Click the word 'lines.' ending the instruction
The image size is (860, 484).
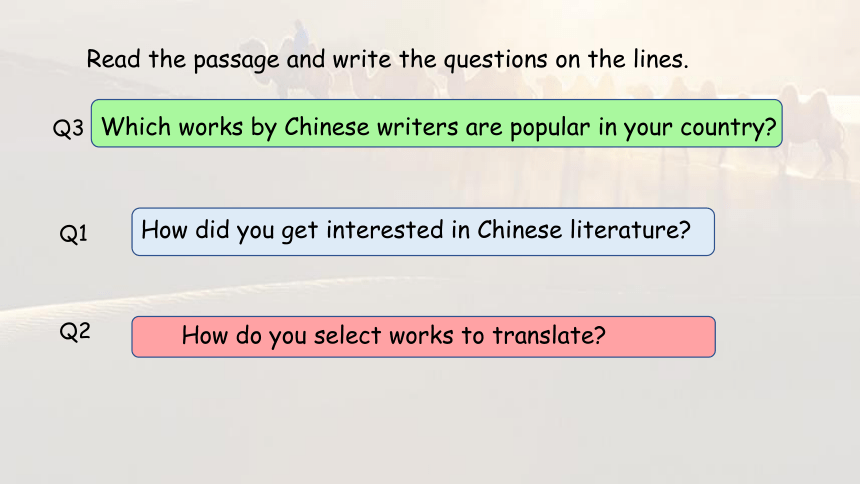[x=661, y=59]
